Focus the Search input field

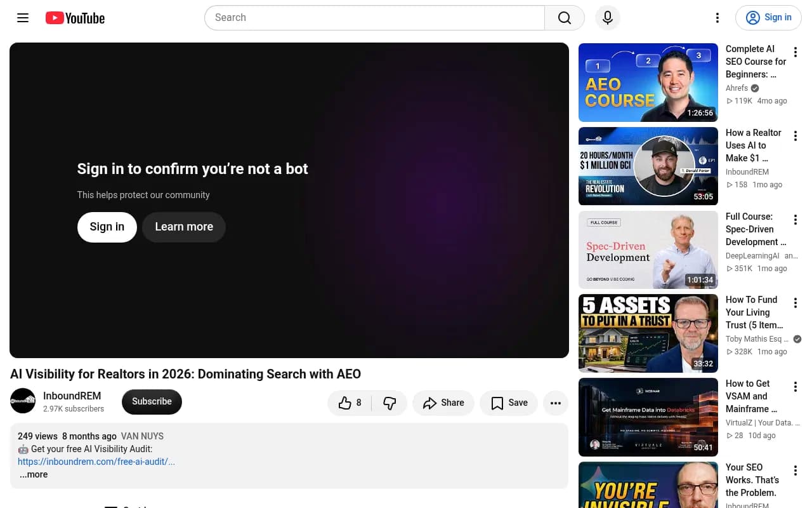coord(374,18)
